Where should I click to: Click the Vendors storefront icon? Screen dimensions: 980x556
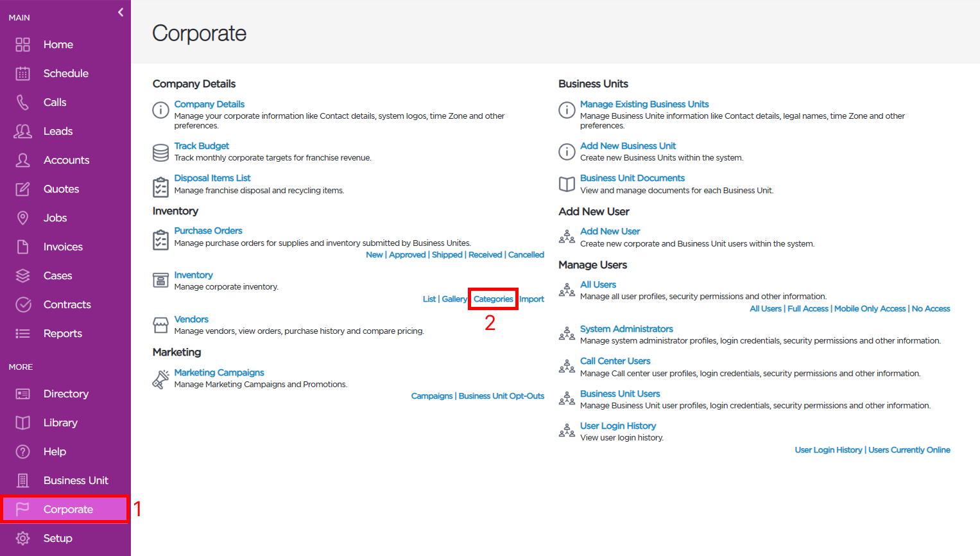point(160,325)
